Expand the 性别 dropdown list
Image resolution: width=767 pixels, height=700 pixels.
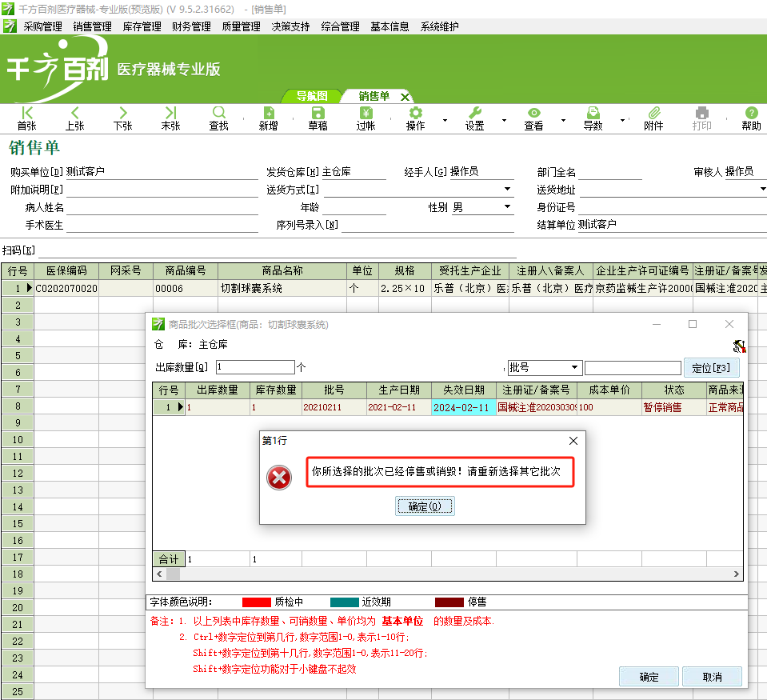click(508, 207)
